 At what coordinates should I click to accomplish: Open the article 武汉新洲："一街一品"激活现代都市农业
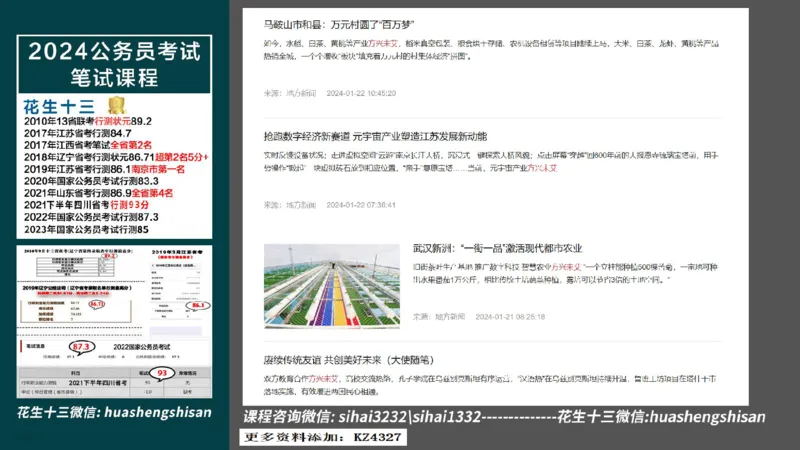pyautogui.click(x=497, y=248)
